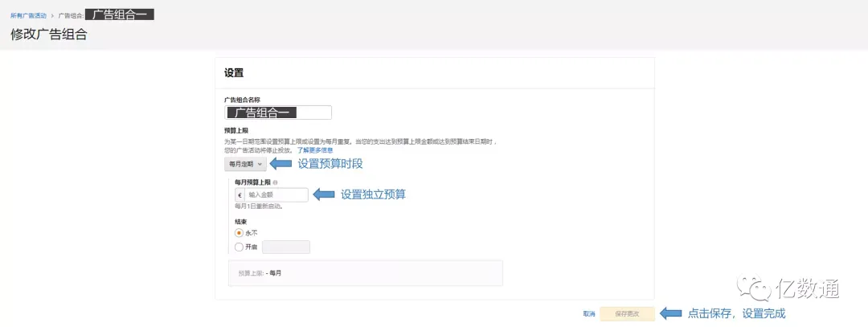Viewport: 868px width, 327px height.
Task: Click the info icon beside 每月预算上限
Action: (275, 182)
